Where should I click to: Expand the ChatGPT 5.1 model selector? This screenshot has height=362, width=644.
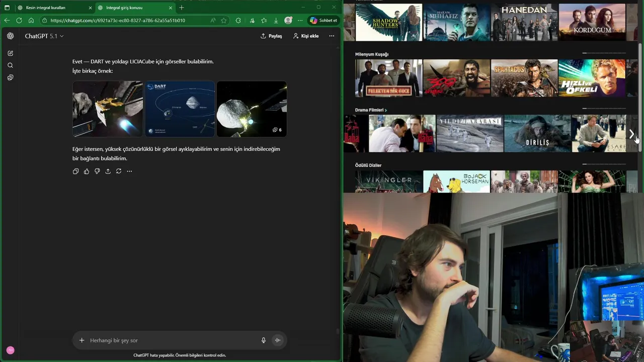click(x=44, y=36)
